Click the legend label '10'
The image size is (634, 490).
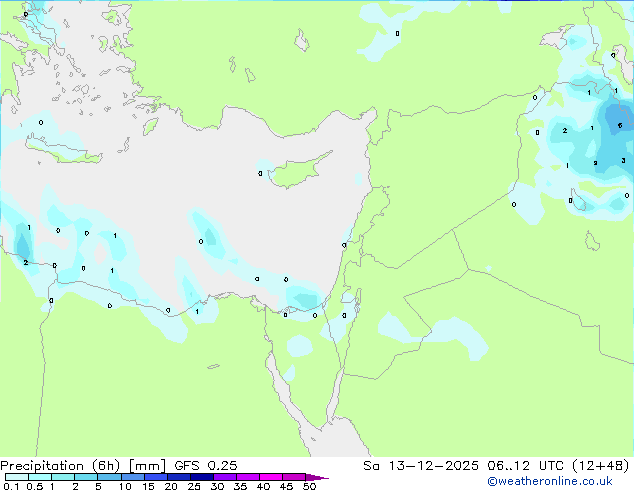(x=125, y=486)
